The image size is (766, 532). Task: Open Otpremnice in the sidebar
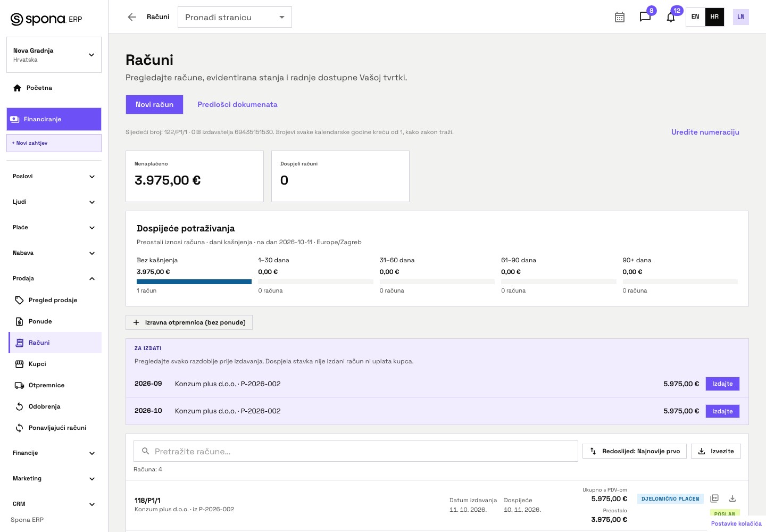point(55,385)
